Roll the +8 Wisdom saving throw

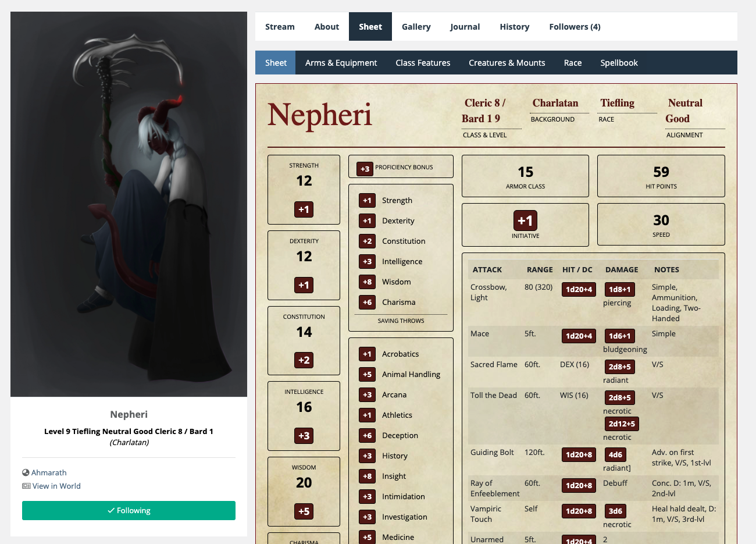pyautogui.click(x=367, y=282)
